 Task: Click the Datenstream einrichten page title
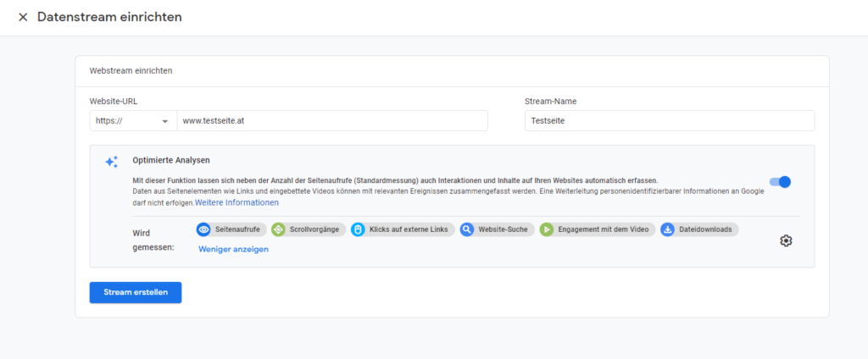pyautogui.click(x=109, y=17)
